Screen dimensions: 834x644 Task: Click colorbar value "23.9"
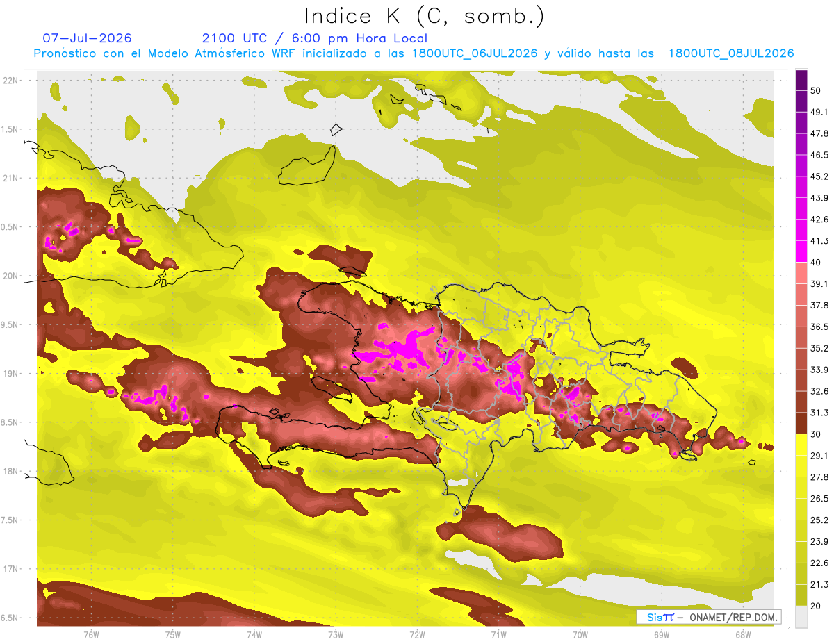click(x=819, y=542)
